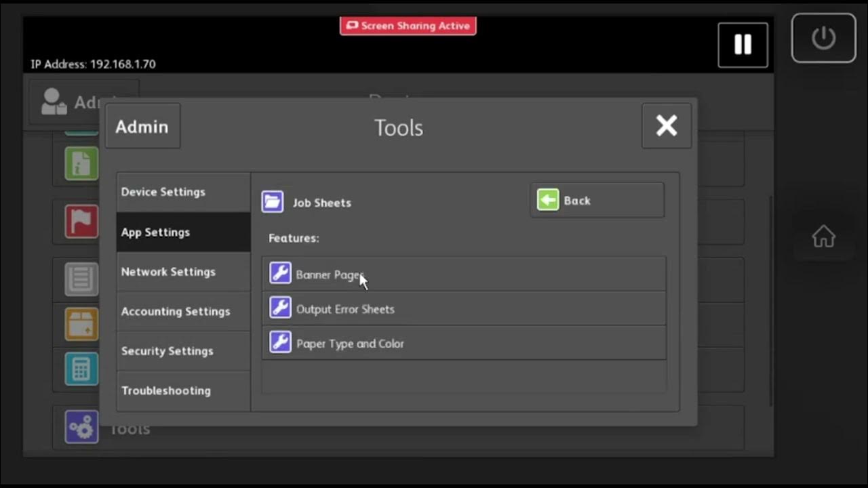
Task: Click the Job Sheets folder icon
Action: click(x=273, y=201)
